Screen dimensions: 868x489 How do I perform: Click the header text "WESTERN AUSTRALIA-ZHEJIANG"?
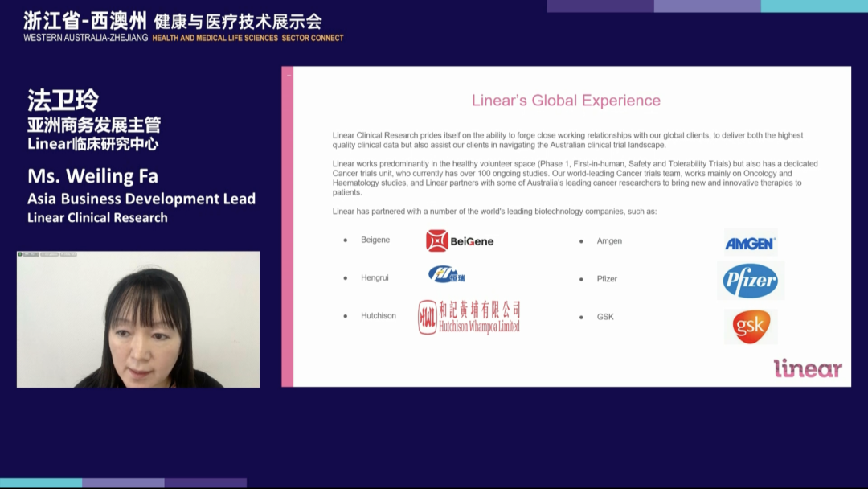pos(86,38)
